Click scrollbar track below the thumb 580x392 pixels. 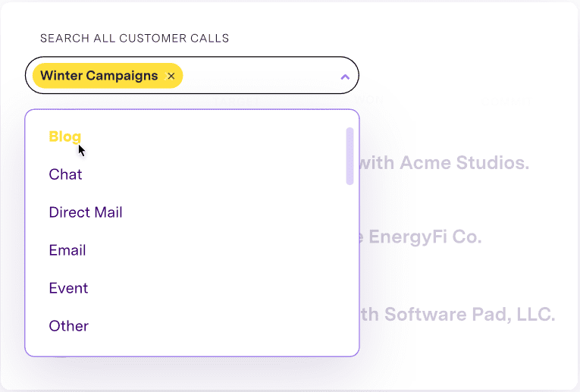coord(350,265)
